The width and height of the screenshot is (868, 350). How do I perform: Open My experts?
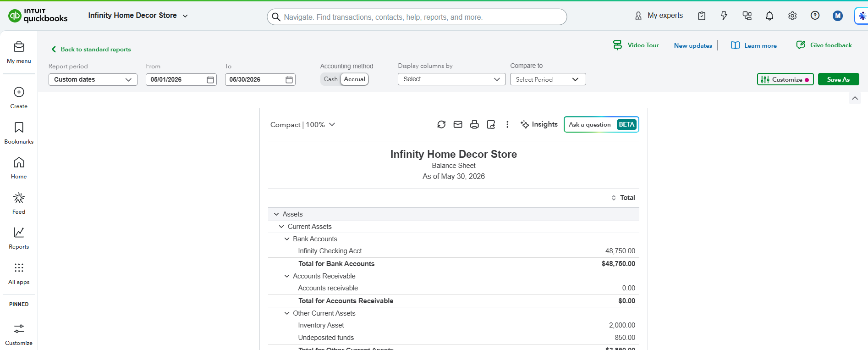click(x=659, y=16)
